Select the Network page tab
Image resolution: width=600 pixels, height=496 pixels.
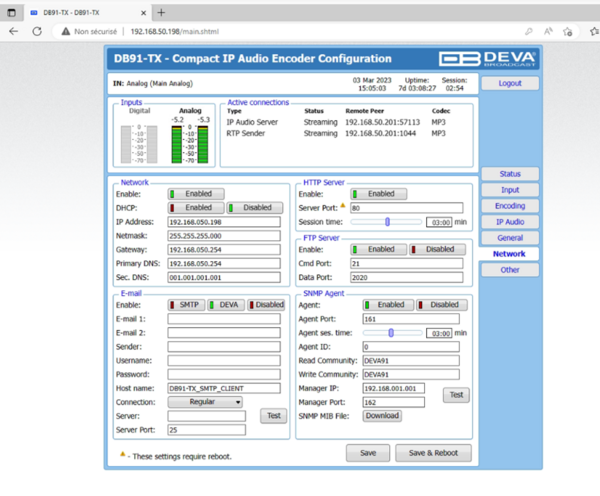click(x=509, y=254)
